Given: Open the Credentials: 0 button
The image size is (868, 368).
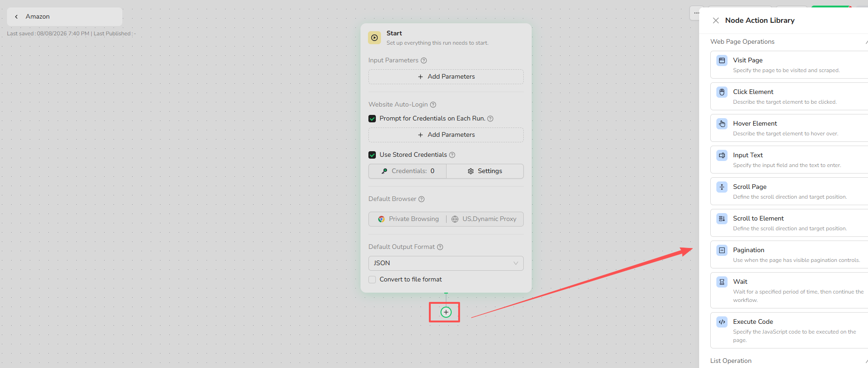Looking at the screenshot, I should click(x=407, y=171).
